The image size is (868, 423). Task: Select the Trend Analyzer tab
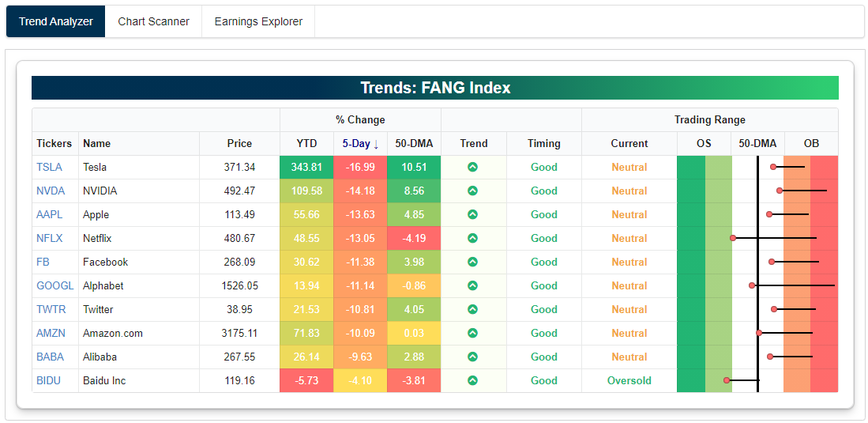point(56,21)
